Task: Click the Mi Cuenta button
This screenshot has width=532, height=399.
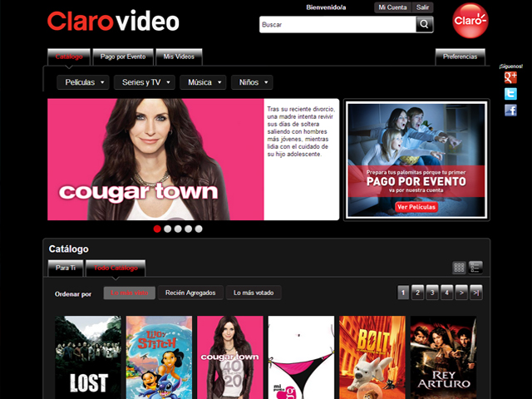Action: [x=392, y=7]
